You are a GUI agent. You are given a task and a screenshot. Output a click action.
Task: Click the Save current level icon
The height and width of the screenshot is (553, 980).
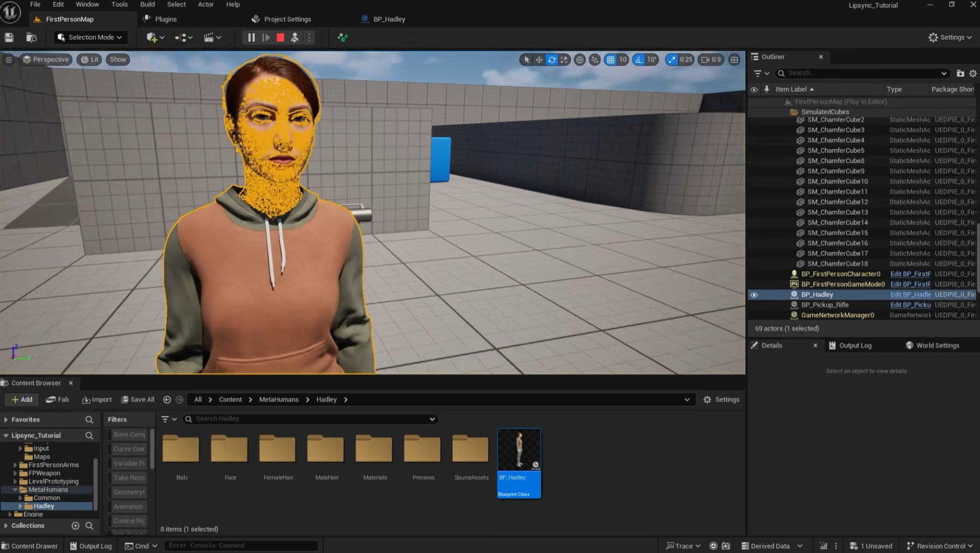click(x=9, y=38)
